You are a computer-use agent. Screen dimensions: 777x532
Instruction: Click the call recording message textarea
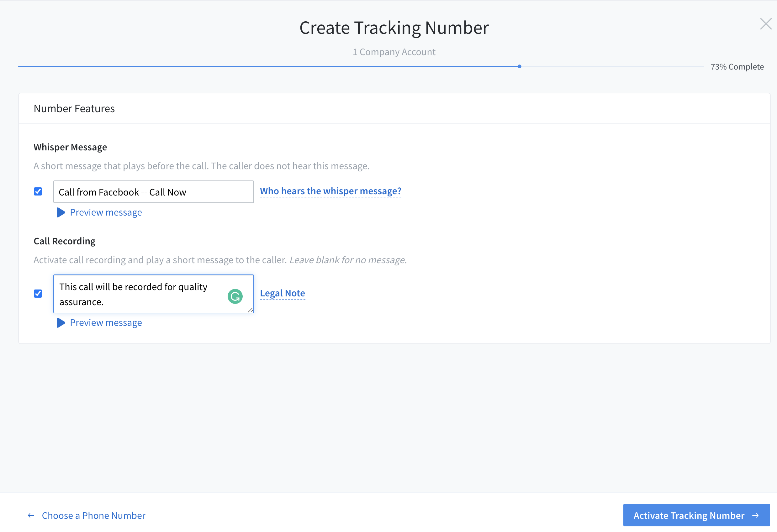(x=153, y=294)
